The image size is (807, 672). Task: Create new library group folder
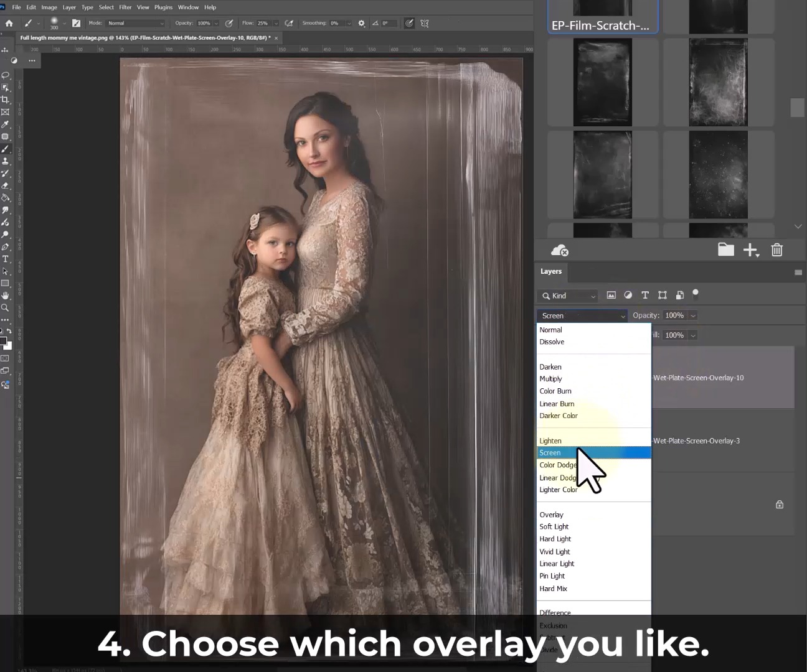[725, 250]
